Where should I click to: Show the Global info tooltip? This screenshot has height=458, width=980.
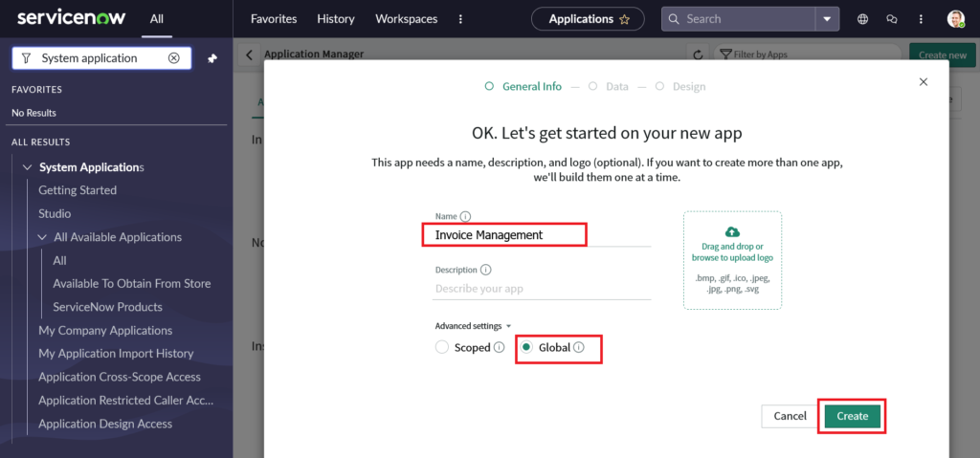[579, 347]
